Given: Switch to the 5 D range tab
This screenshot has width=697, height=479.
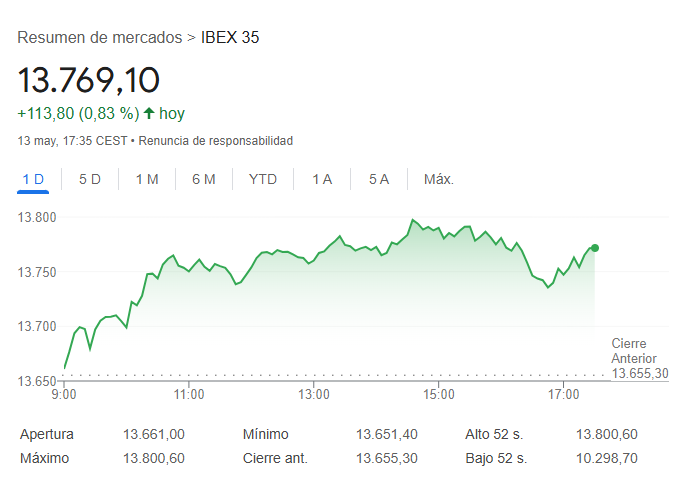Looking at the screenshot, I should (90, 179).
